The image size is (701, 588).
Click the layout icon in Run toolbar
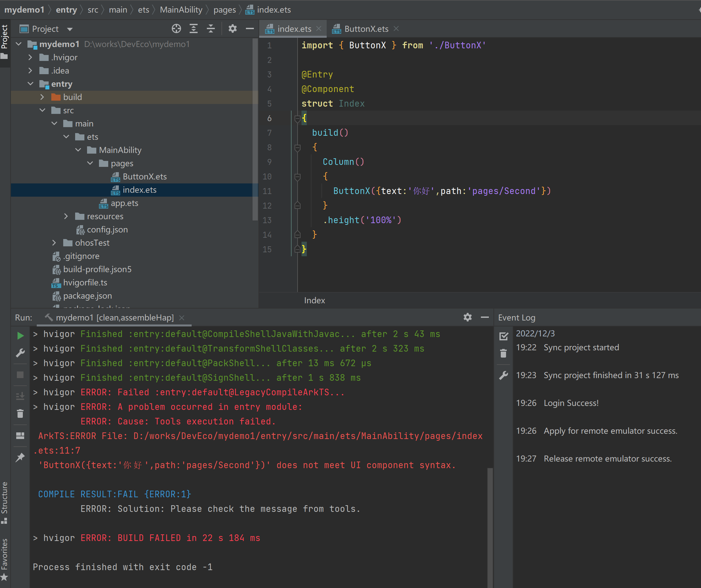(21, 436)
